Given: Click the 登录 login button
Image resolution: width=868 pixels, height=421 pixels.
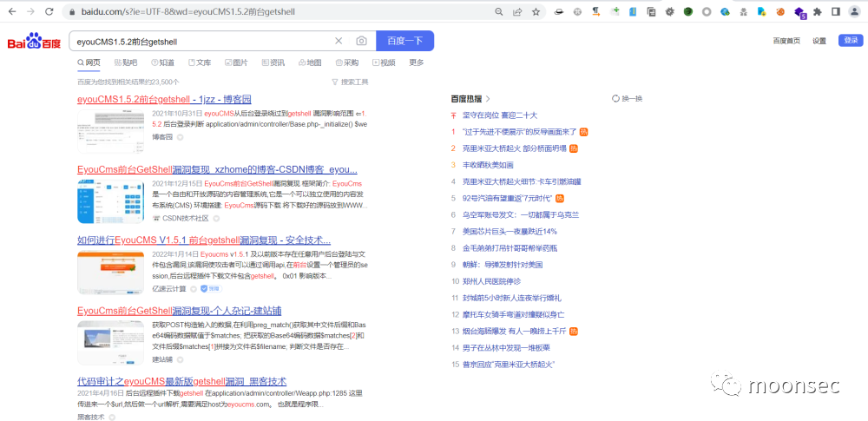Looking at the screenshot, I should (x=851, y=41).
